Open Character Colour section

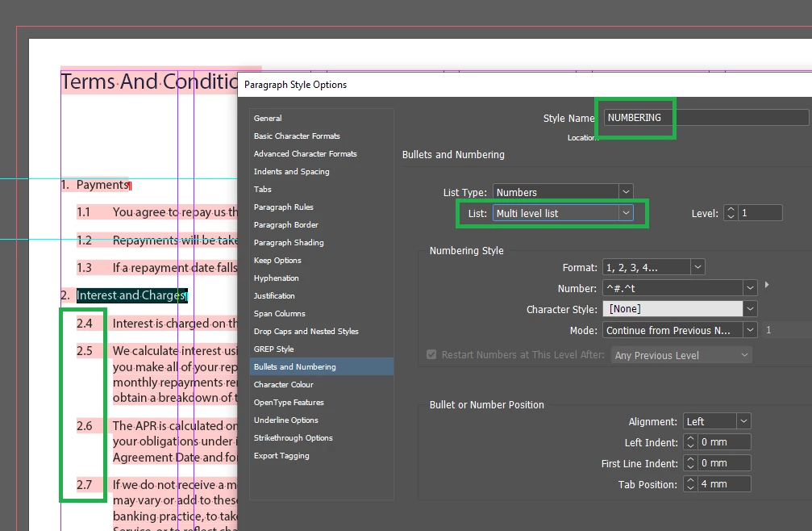pyautogui.click(x=283, y=384)
